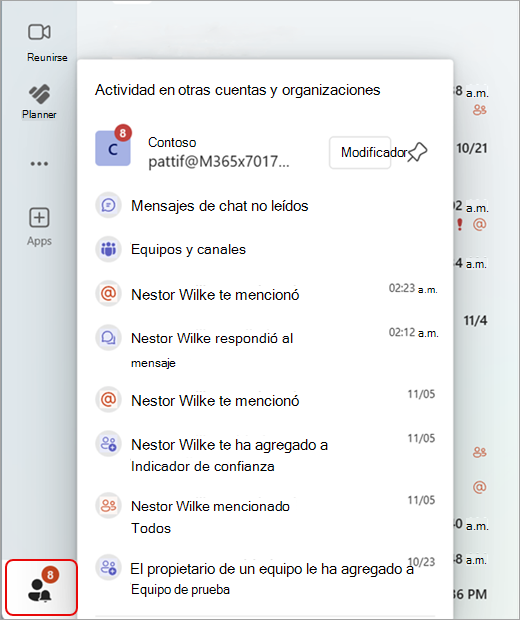Click the red 8 badge on Contoso avatar
The height and width of the screenshot is (620, 520).
coord(123,133)
